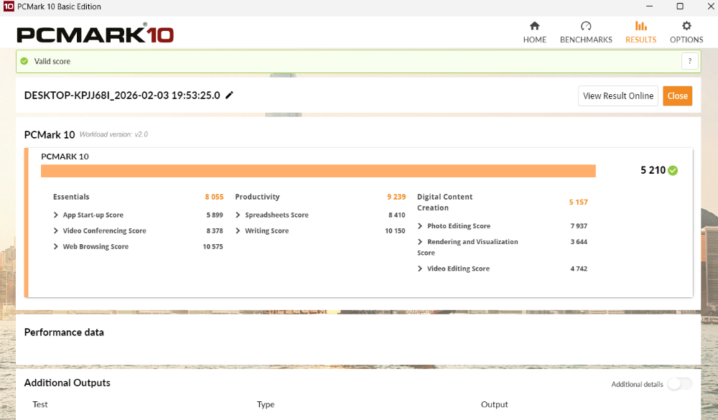Expand Photo Editing Score details
718x420 pixels.
coord(420,226)
